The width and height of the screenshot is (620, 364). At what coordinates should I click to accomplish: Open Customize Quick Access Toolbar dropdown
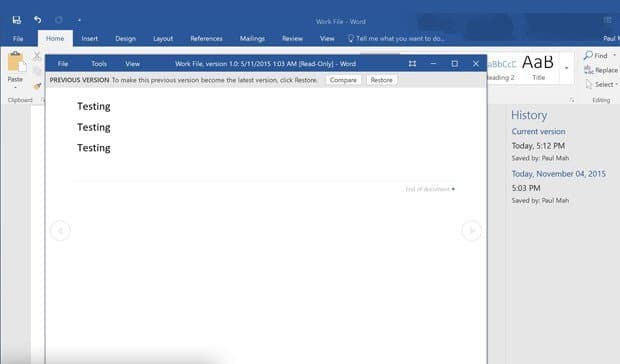[79, 20]
